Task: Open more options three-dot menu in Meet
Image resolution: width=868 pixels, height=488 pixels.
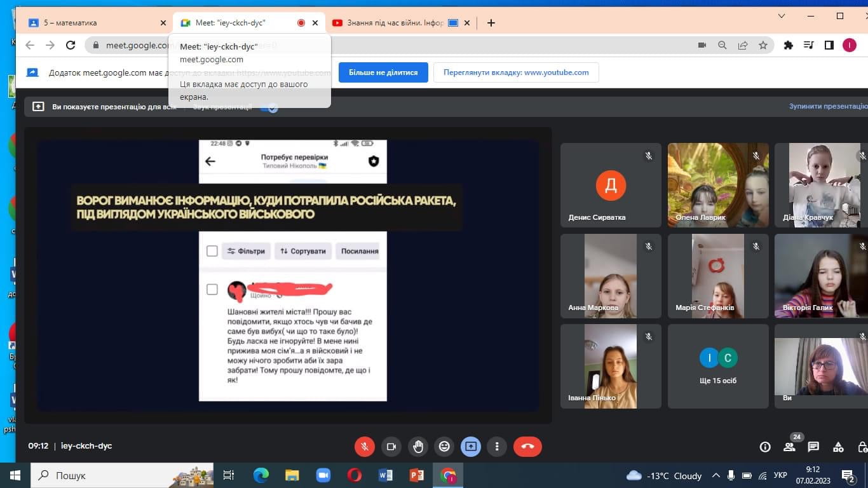Action: coord(497,446)
